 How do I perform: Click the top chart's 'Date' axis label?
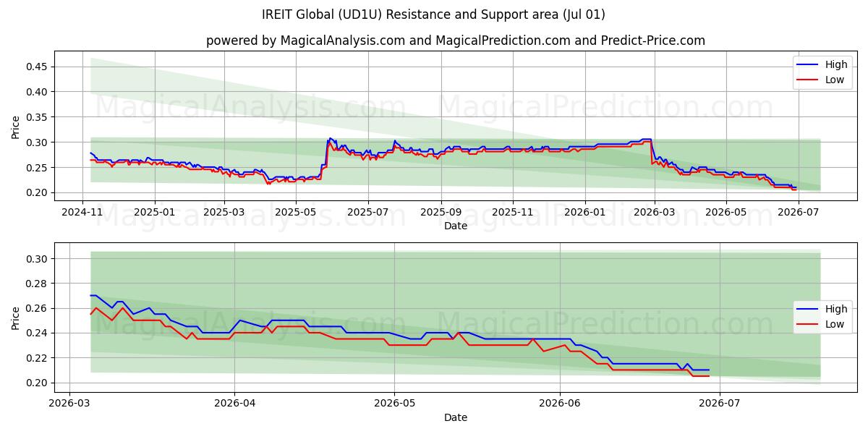(456, 226)
